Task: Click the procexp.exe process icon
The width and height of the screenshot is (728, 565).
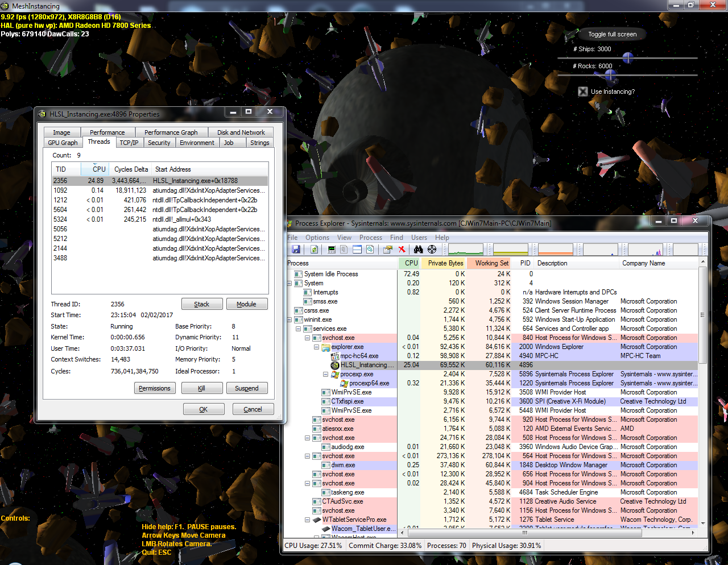Action: point(336,374)
